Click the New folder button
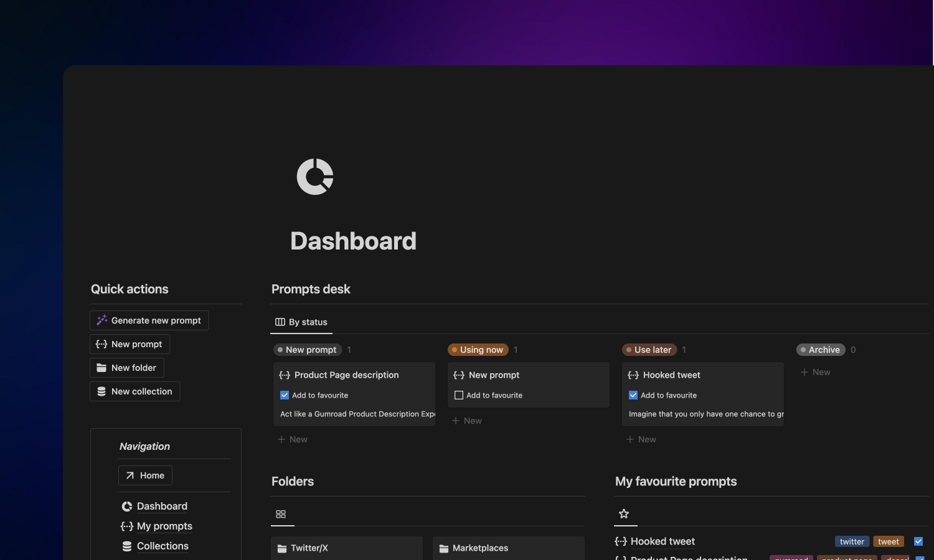 127,368
